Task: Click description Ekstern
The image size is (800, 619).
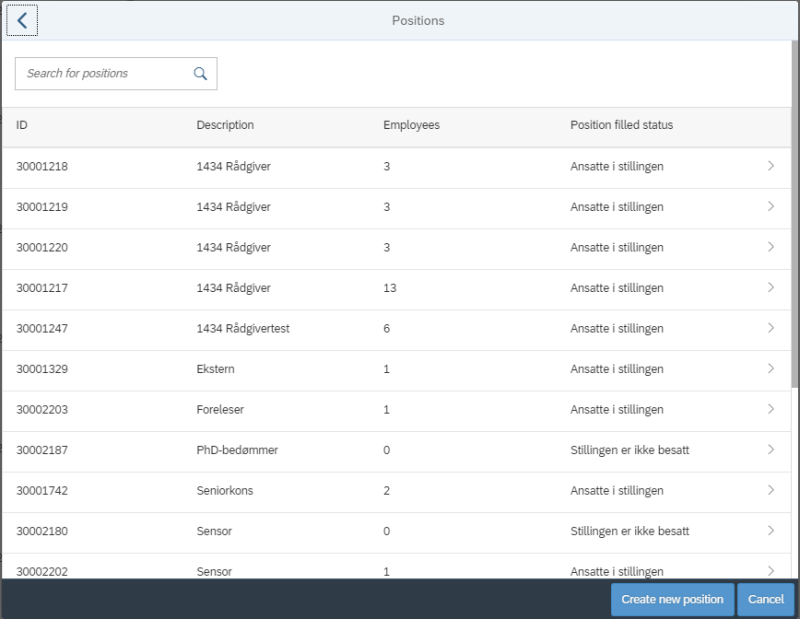Action: (215, 369)
